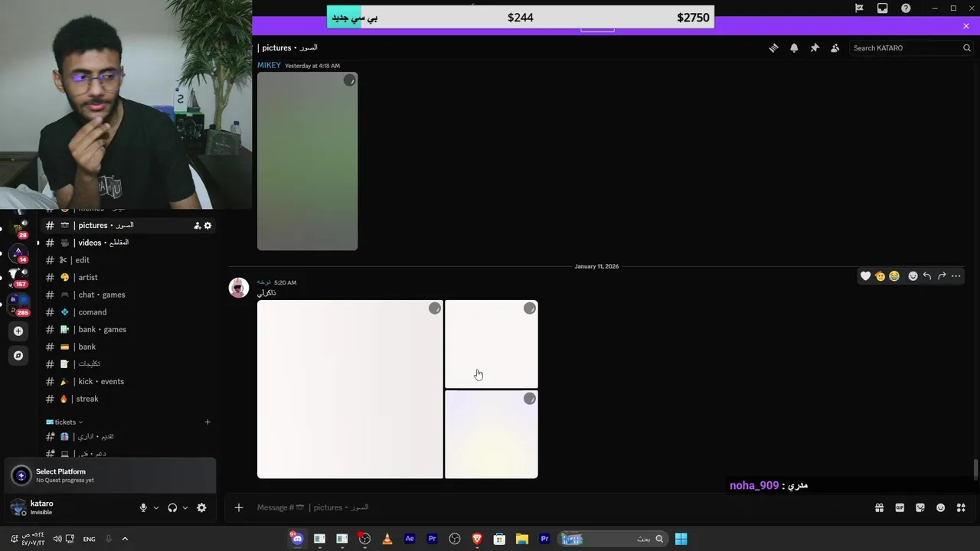
Task: Edit pictures channel settings gear
Action: (x=207, y=226)
